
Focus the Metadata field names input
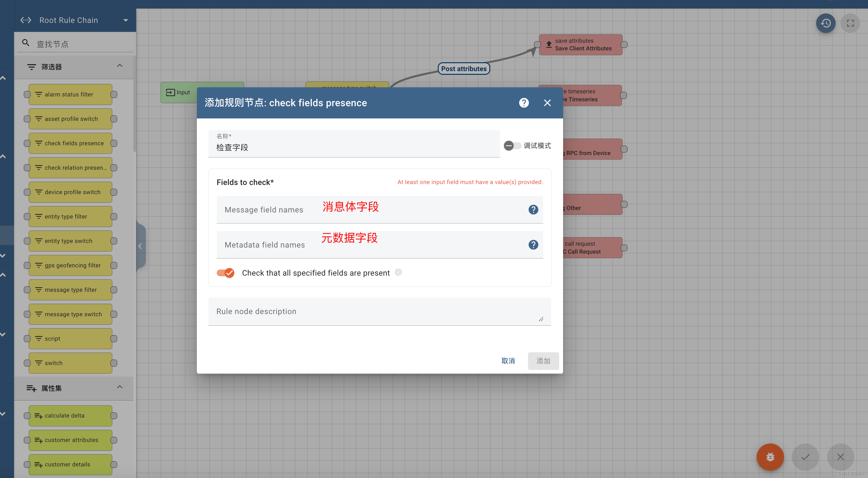(x=380, y=245)
